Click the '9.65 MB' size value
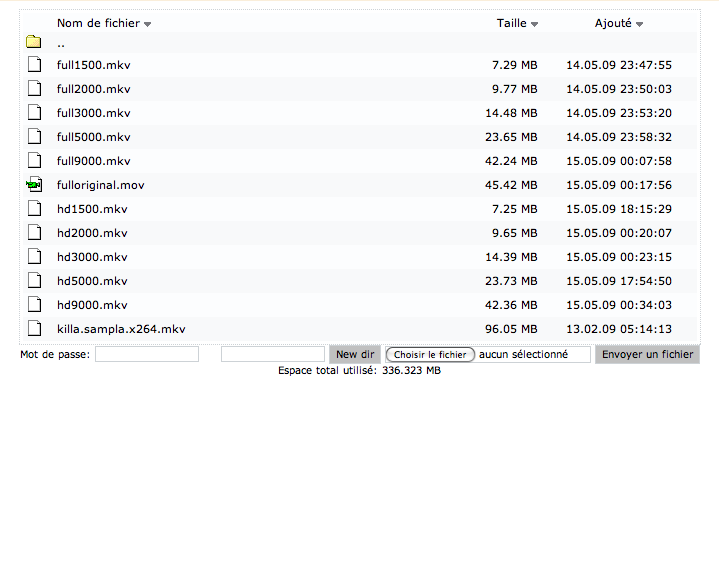 514,233
